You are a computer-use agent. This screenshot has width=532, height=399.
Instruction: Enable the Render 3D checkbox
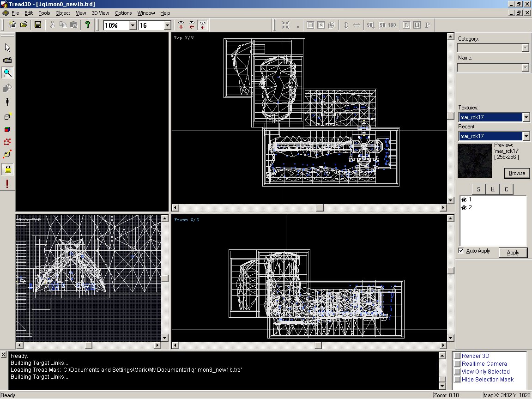[x=457, y=356]
